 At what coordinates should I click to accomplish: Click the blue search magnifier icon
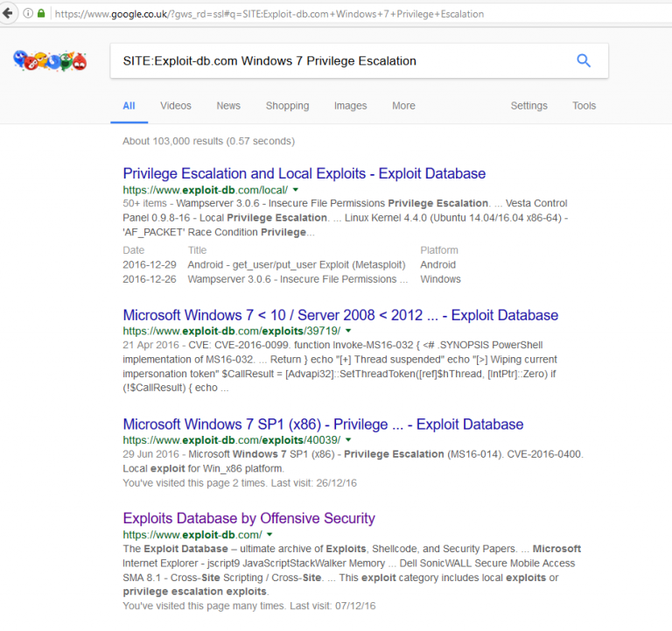(x=584, y=60)
